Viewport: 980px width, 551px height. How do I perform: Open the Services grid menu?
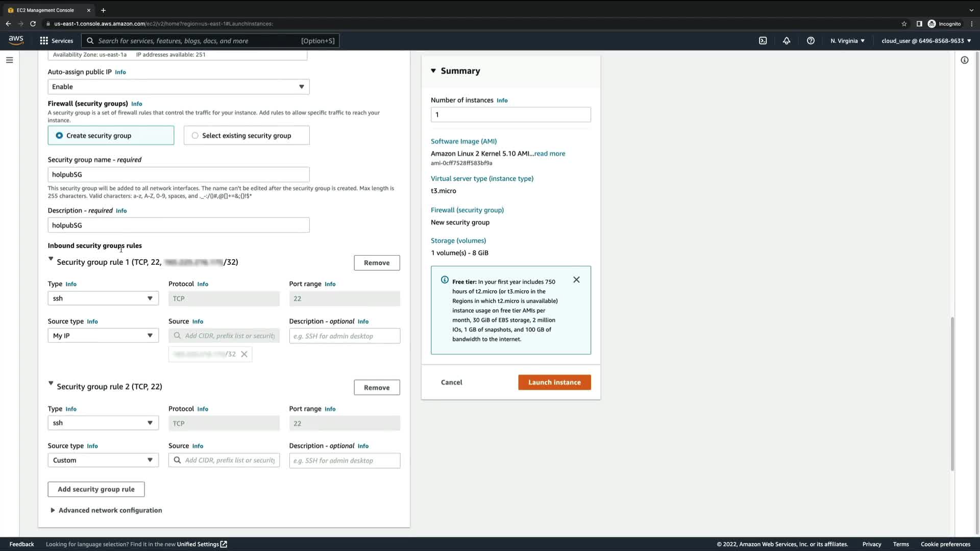click(x=56, y=41)
